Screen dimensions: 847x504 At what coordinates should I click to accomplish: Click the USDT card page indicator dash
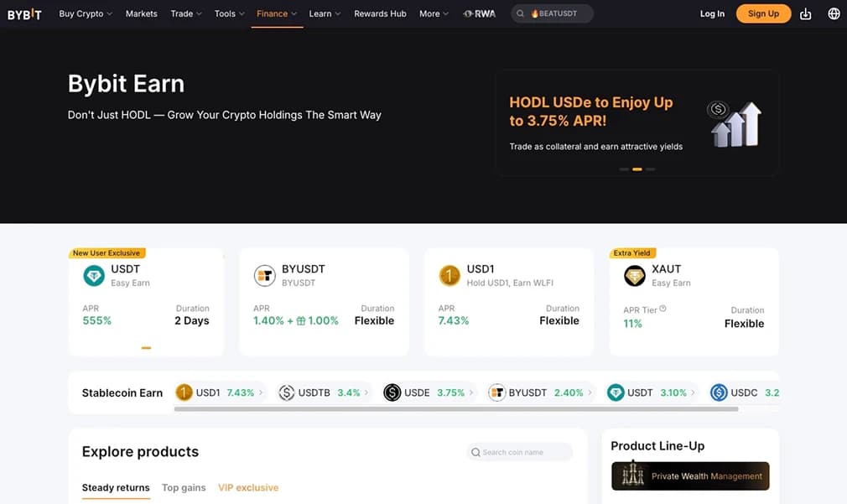(146, 348)
